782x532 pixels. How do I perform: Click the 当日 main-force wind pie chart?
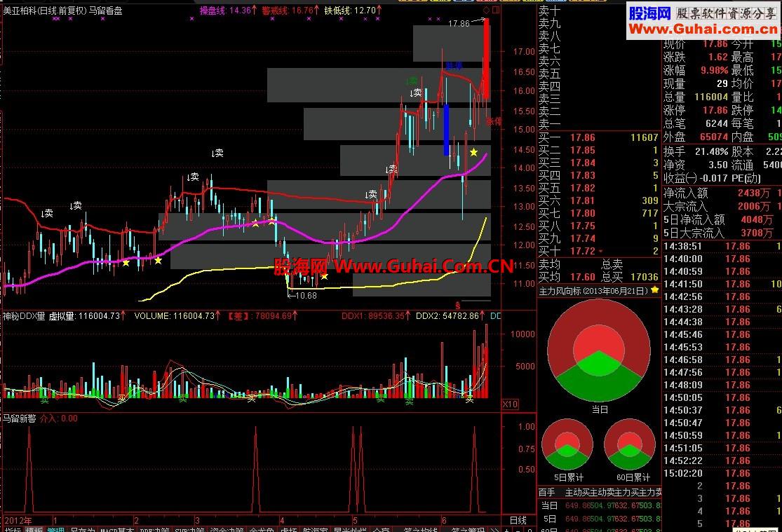click(599, 350)
